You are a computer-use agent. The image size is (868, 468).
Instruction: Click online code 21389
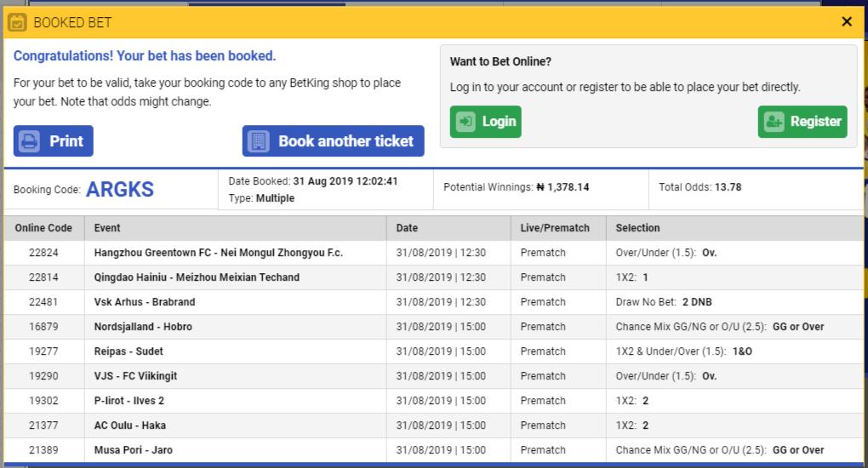[43, 450]
